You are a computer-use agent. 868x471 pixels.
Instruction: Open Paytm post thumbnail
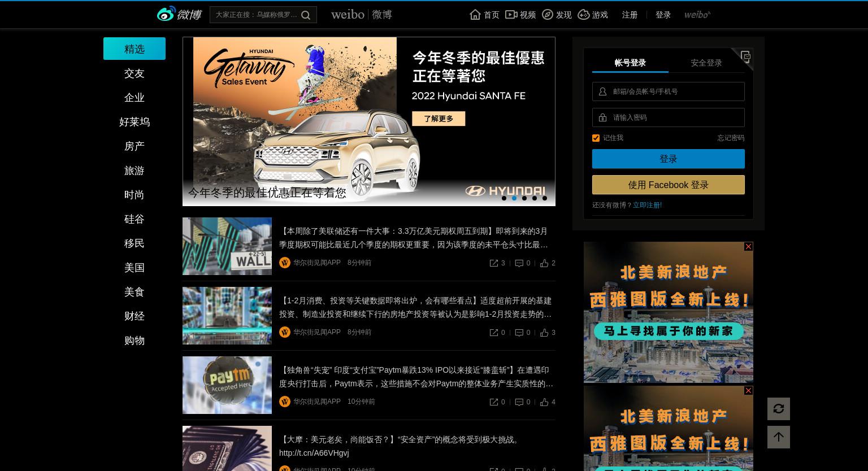coord(227,385)
